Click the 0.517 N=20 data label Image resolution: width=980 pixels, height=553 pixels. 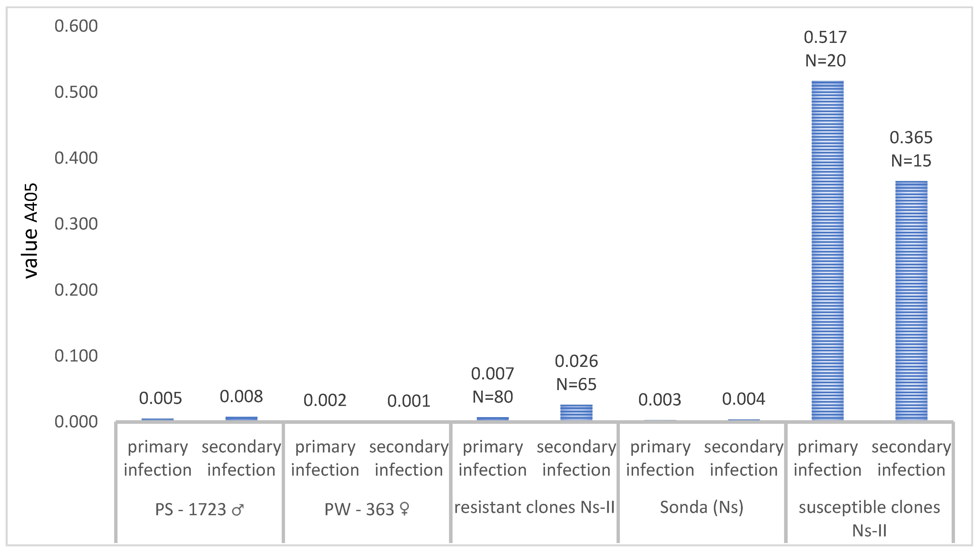(x=825, y=49)
